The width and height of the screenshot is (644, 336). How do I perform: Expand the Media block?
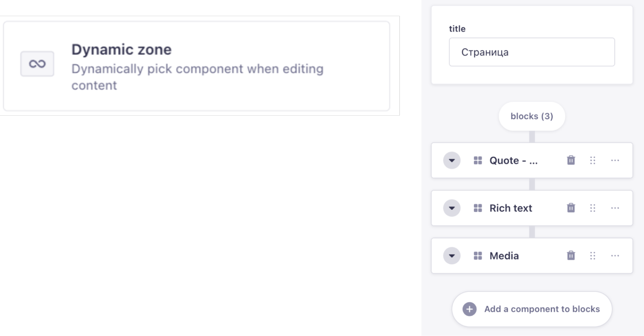pyautogui.click(x=452, y=256)
